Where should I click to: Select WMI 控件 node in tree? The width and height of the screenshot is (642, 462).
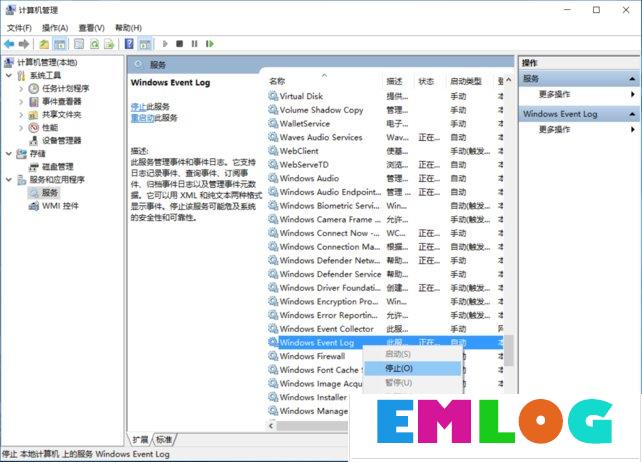[x=60, y=206]
